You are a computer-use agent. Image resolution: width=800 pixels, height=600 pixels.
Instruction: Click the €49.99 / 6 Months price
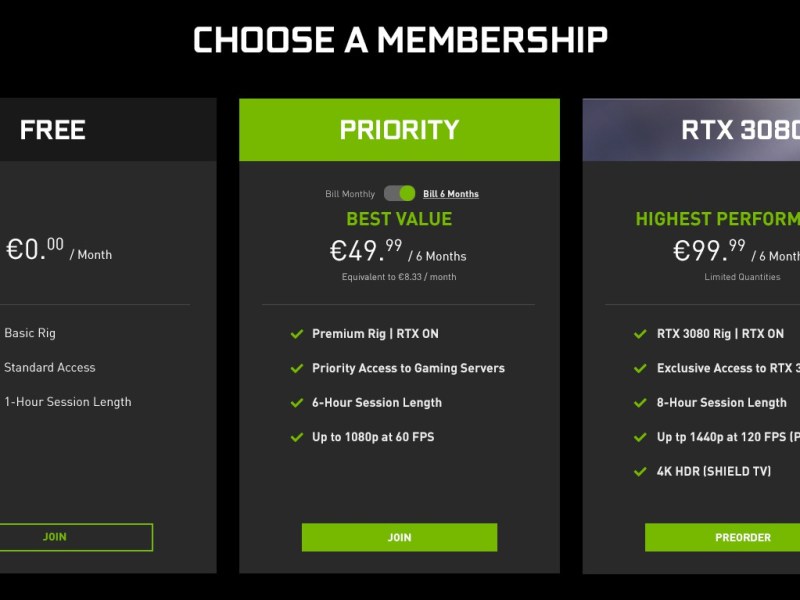coord(398,252)
